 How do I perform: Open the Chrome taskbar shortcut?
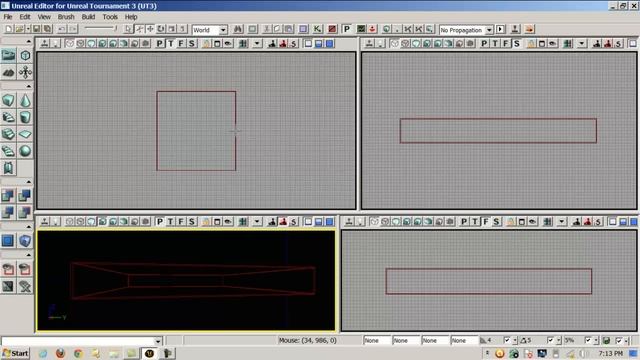(x=78, y=353)
